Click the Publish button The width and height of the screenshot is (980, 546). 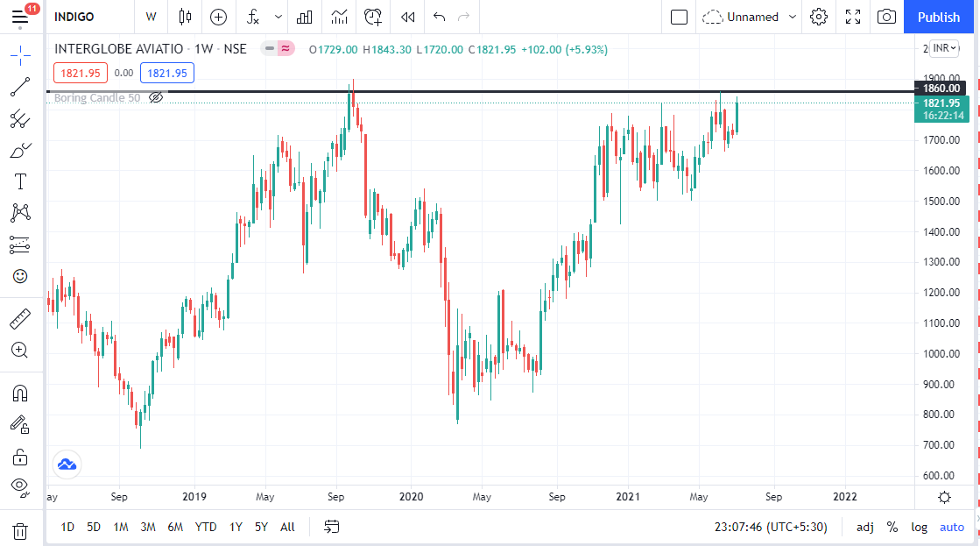939,17
